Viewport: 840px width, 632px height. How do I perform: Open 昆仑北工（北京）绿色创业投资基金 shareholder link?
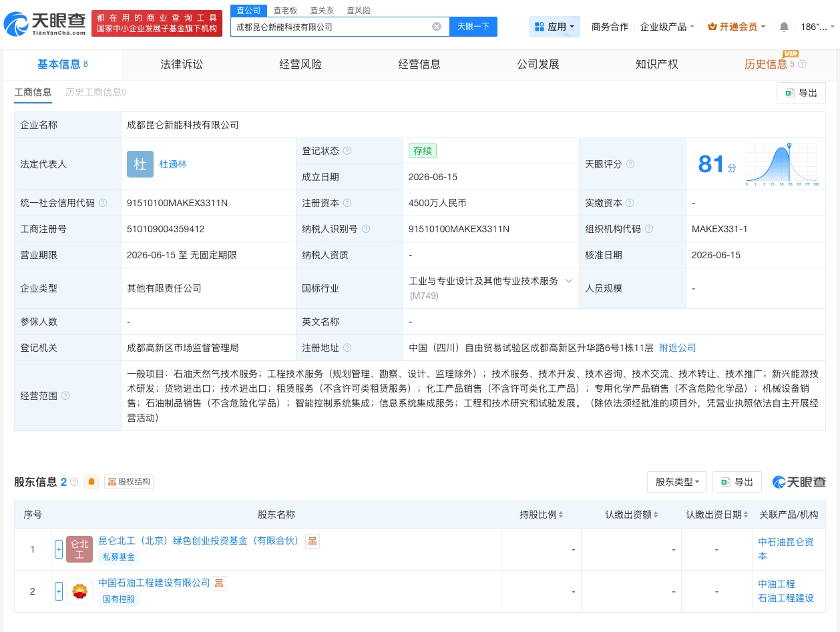[x=199, y=541]
